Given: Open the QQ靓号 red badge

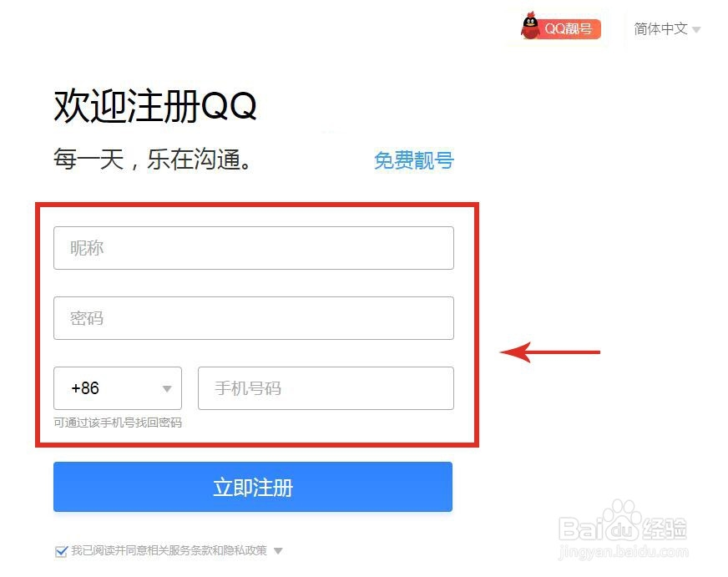Looking at the screenshot, I should click(561, 28).
